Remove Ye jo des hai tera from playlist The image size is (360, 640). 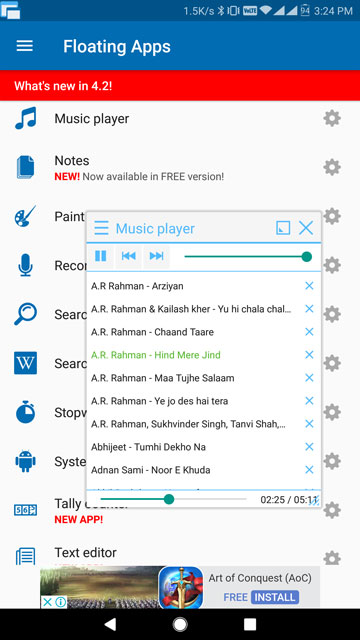309,401
